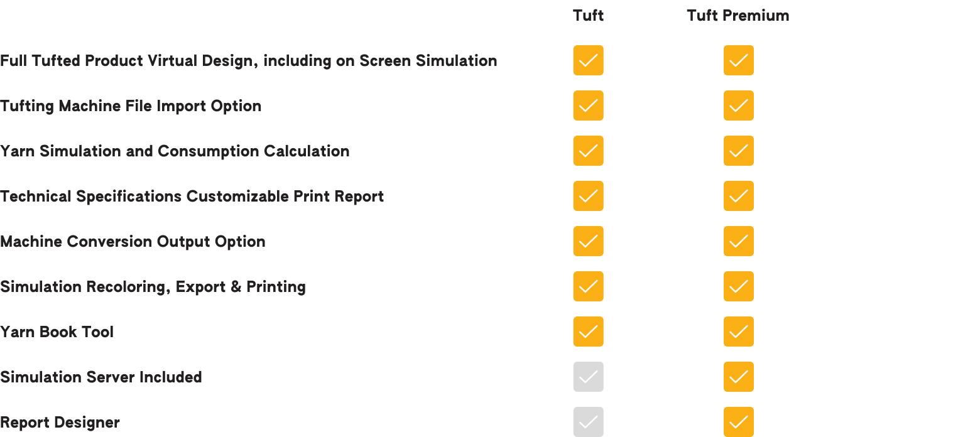Viewport: 980px width, 437px height.
Task: Click Tuft checkmark for Yarn Simulation and Consumption
Action: [x=588, y=151]
